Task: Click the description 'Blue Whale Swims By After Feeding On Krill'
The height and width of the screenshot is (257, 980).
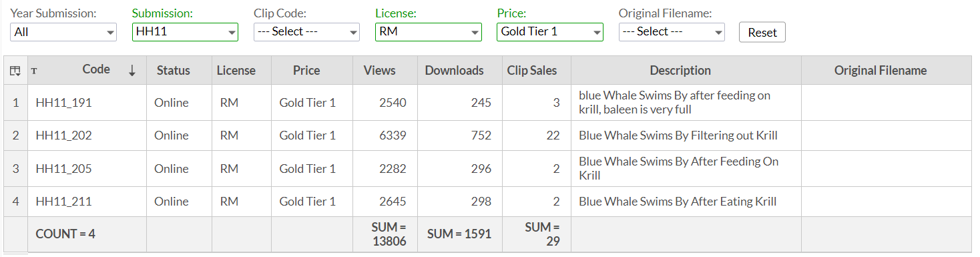Action: 678,169
